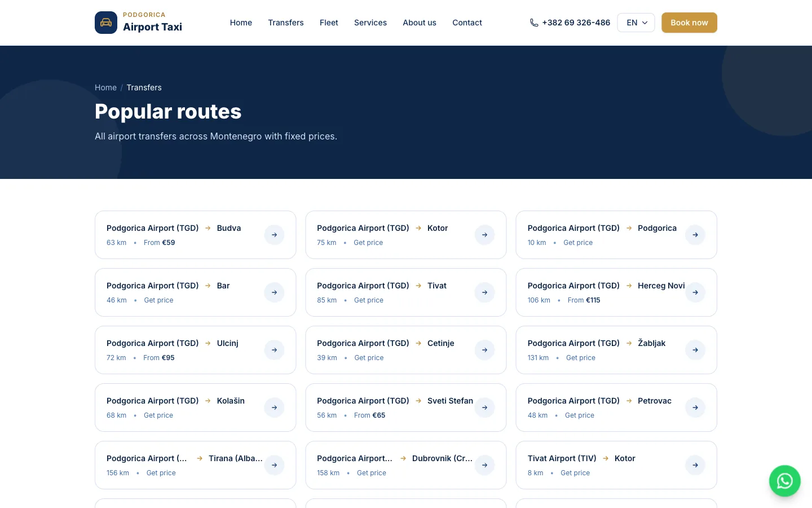Screen dimensions: 812x508
Task: Click the taxi car logo icon
Action: 106,23
